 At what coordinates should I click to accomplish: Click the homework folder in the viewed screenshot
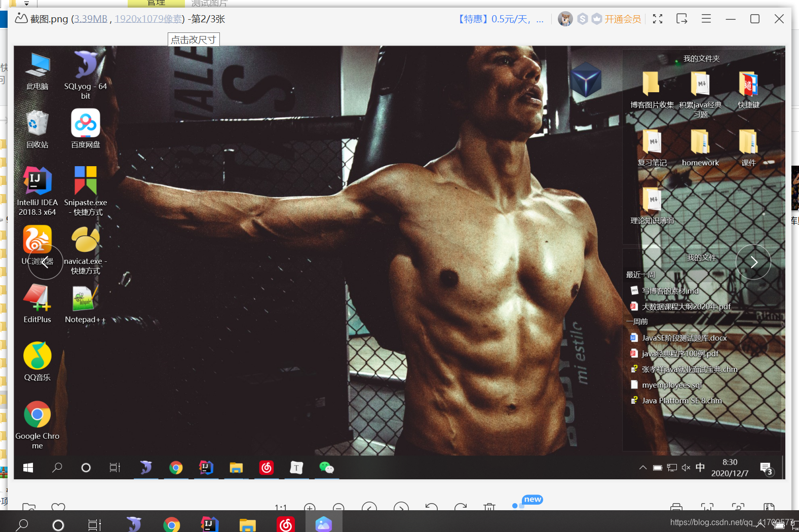click(x=700, y=148)
